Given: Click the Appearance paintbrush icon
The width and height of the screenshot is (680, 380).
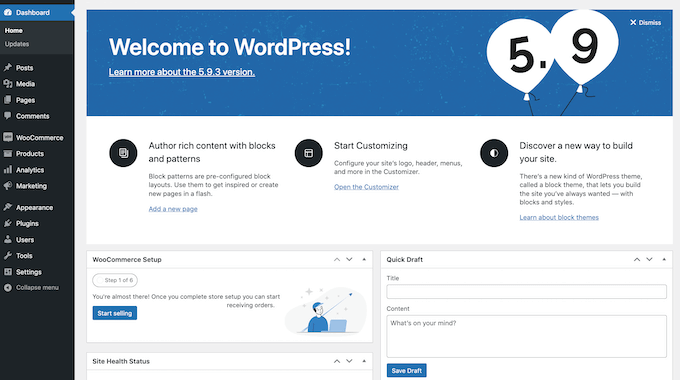Looking at the screenshot, I should coord(7,207).
